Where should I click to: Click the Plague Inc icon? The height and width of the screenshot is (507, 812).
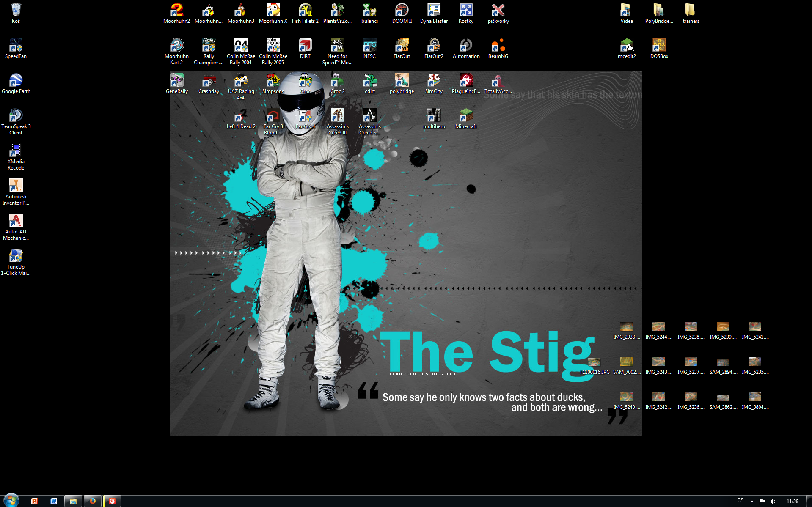pos(466,84)
